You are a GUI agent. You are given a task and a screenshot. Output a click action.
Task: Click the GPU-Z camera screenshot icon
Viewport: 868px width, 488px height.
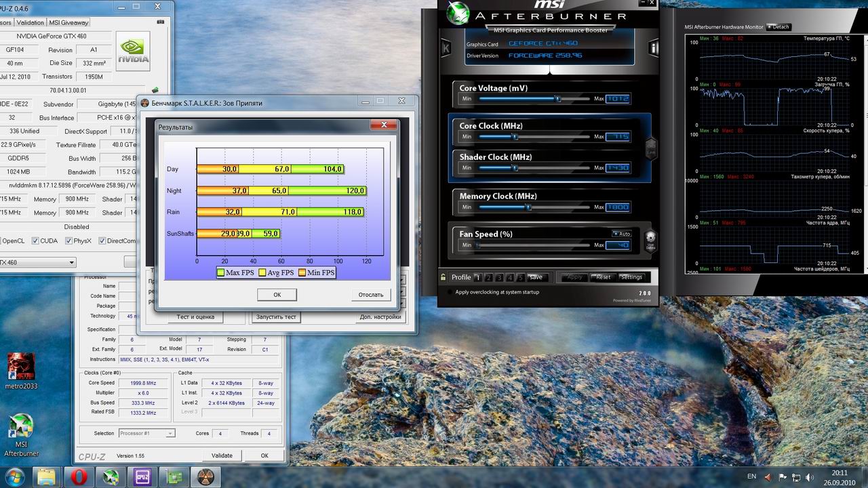160,22
